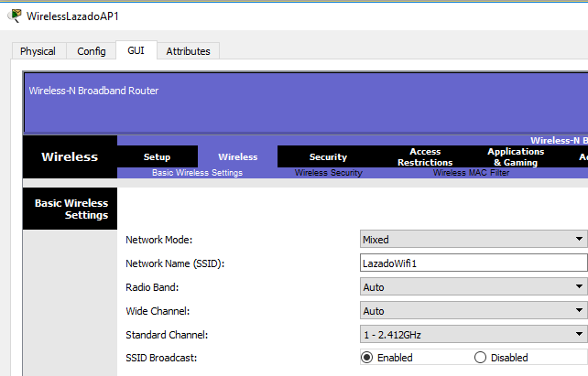
Task: Select the GUI tab
Action: click(136, 50)
